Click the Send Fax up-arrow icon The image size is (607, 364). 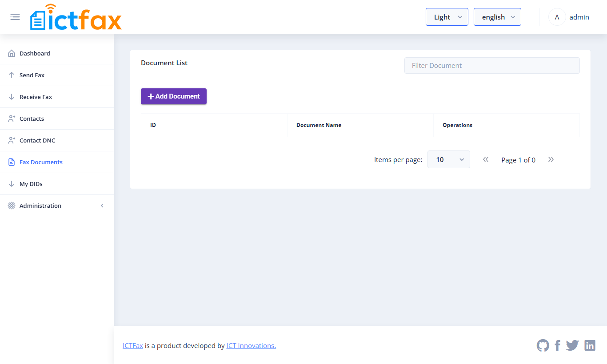click(x=12, y=75)
